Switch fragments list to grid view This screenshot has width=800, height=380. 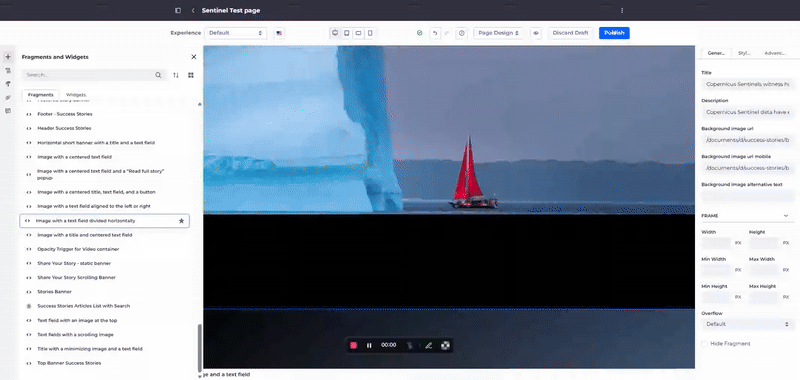tap(191, 75)
